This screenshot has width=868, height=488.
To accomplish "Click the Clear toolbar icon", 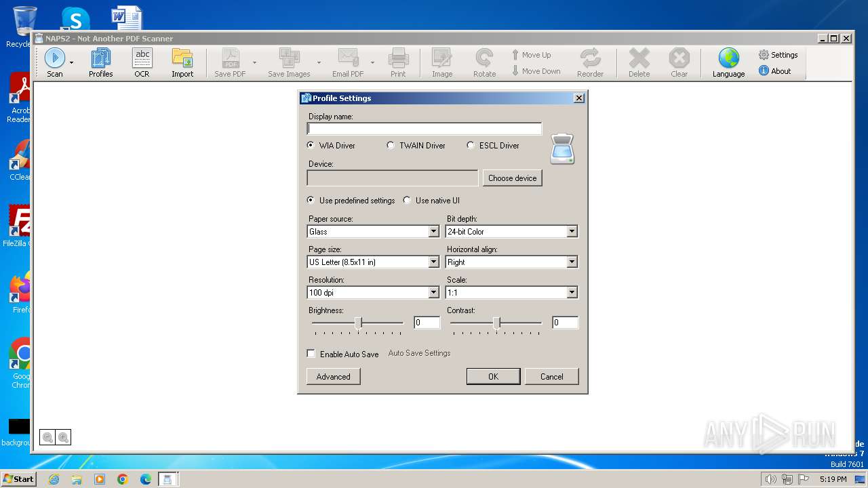I will (x=679, y=63).
